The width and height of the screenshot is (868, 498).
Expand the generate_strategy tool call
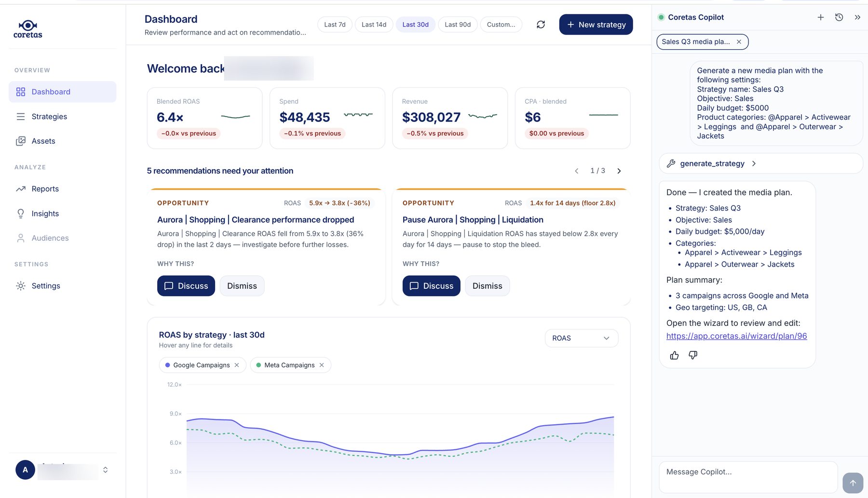(761, 163)
